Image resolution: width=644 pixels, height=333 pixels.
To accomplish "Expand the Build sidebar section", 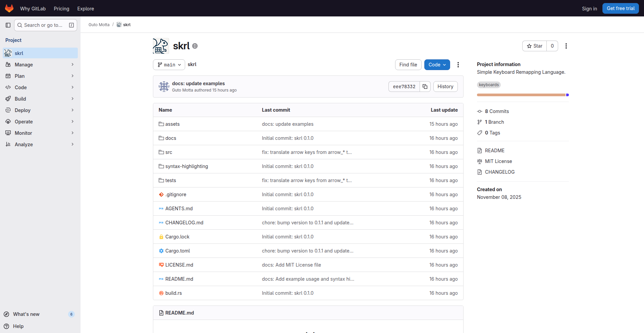I will pyautogui.click(x=40, y=99).
